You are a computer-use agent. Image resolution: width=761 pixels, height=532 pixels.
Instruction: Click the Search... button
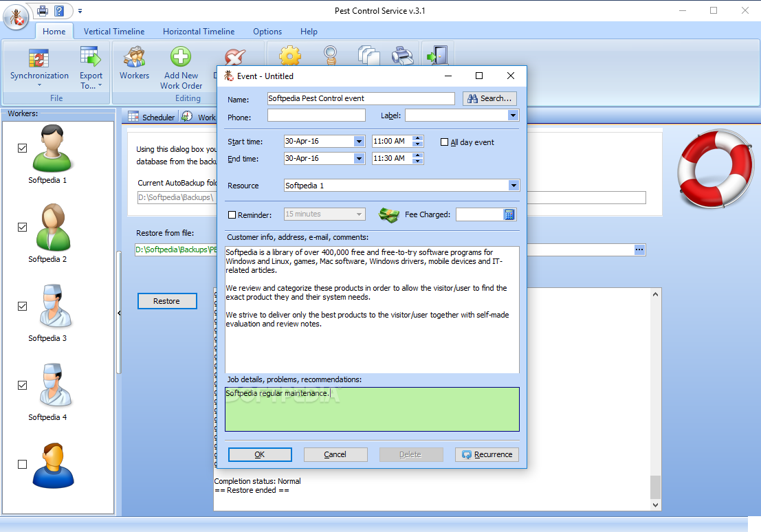489,98
